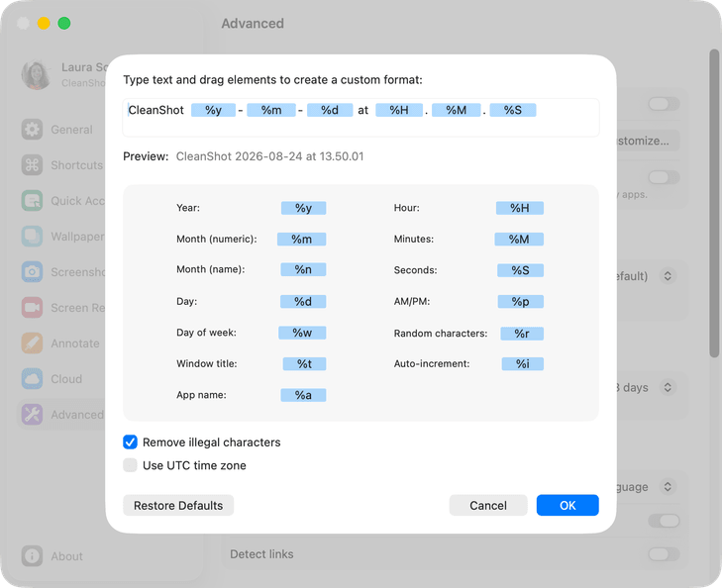Confirm the format with OK
The width and height of the screenshot is (722, 588).
(567, 505)
